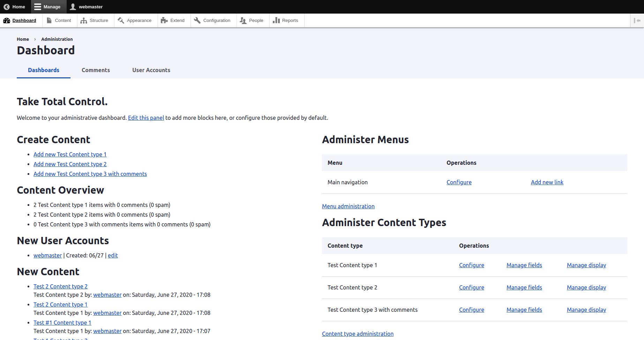Image resolution: width=644 pixels, height=340 pixels.
Task: Toggle the toolbar orientation with the pin icon
Action: (636, 20)
